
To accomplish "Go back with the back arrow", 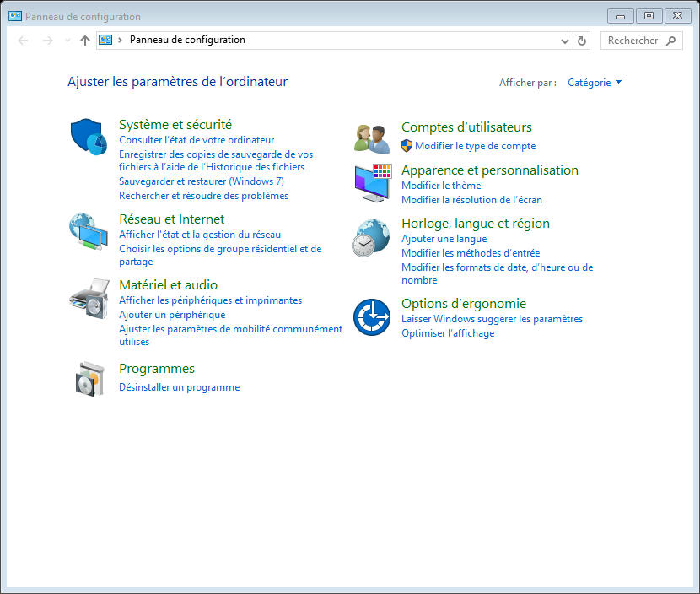I will 24,40.
